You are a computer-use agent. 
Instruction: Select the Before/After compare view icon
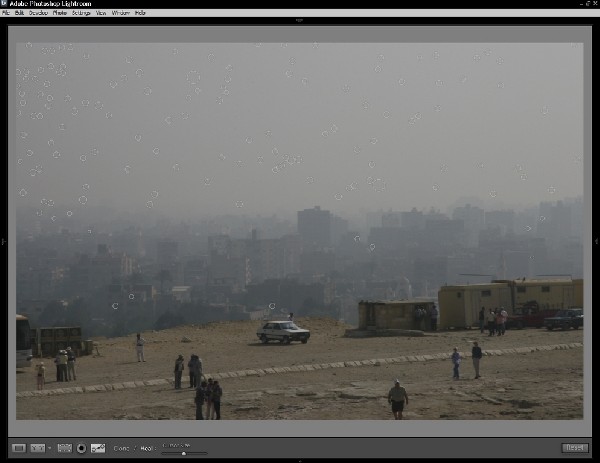click(35, 448)
